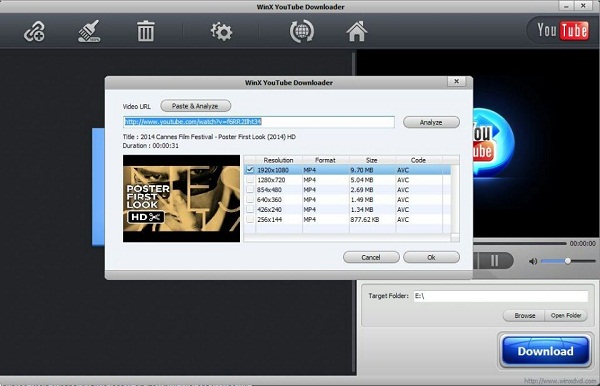Click the Video URL input field
600x386 pixels.
point(259,122)
